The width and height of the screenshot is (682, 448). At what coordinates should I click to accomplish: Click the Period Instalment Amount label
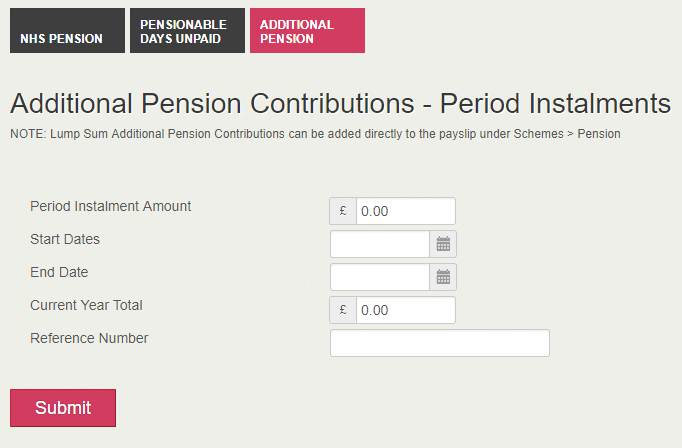(110, 206)
